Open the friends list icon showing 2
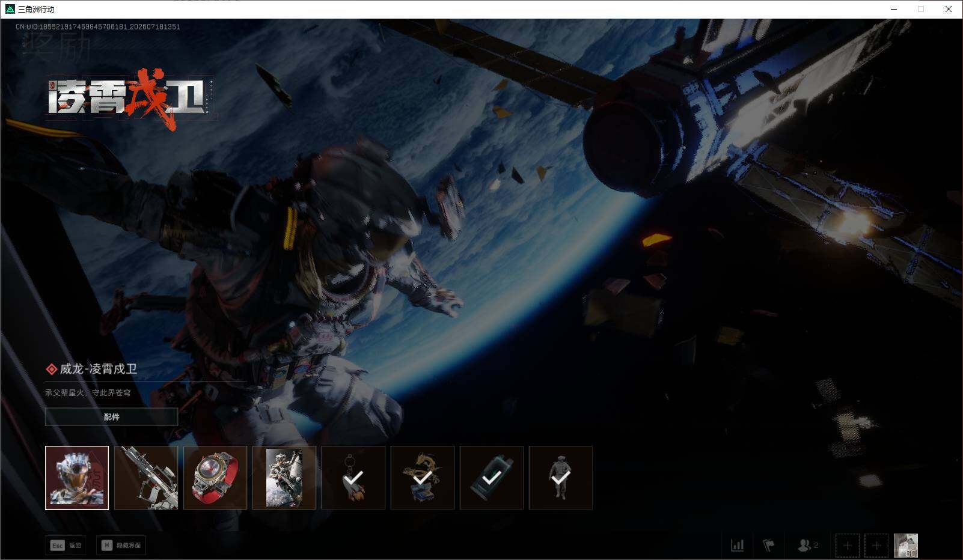Viewport: 963px width, 560px height. click(x=807, y=545)
